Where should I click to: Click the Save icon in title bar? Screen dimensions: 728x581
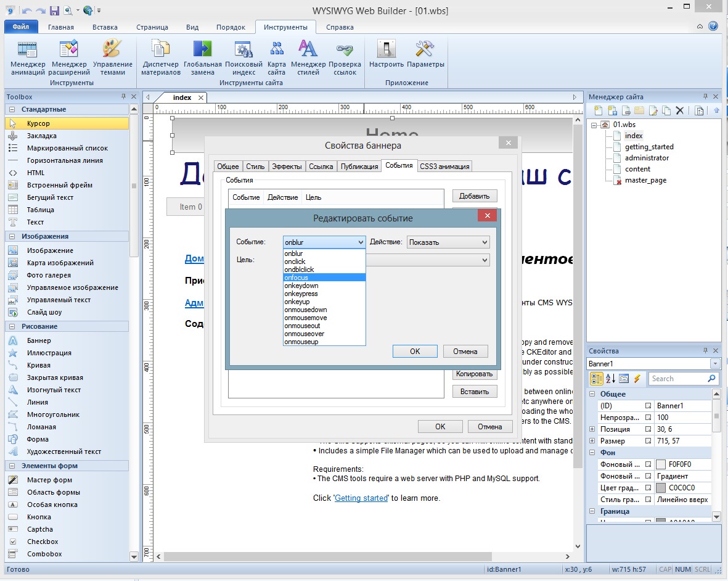(54, 10)
